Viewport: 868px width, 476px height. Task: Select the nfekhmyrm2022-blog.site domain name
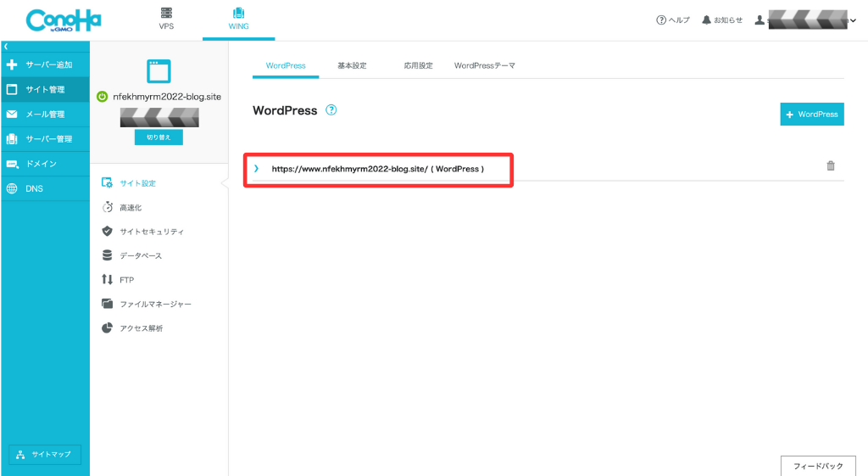[x=167, y=97]
